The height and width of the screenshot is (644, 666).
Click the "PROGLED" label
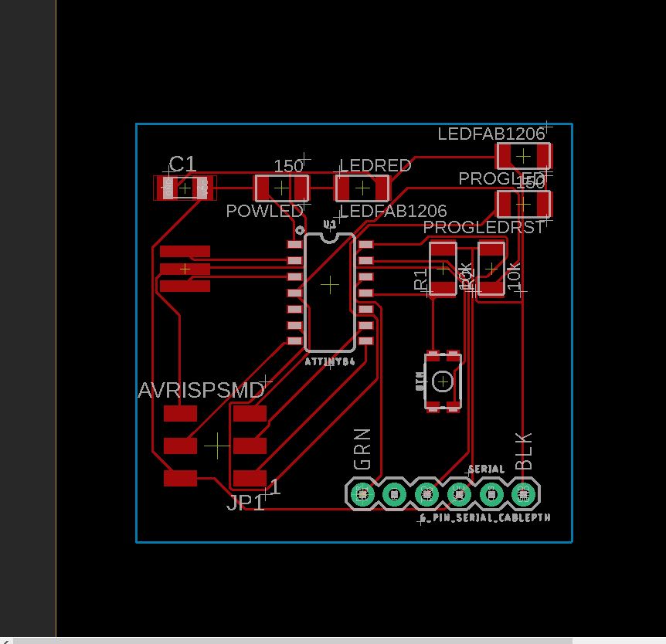[x=501, y=178]
